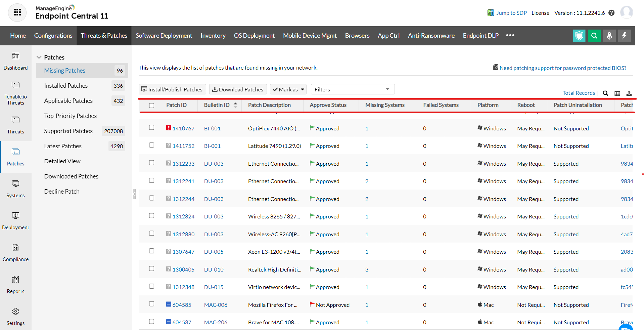This screenshot has height=330, width=644.
Task: Check the box for patch 604585
Action: [152, 304]
